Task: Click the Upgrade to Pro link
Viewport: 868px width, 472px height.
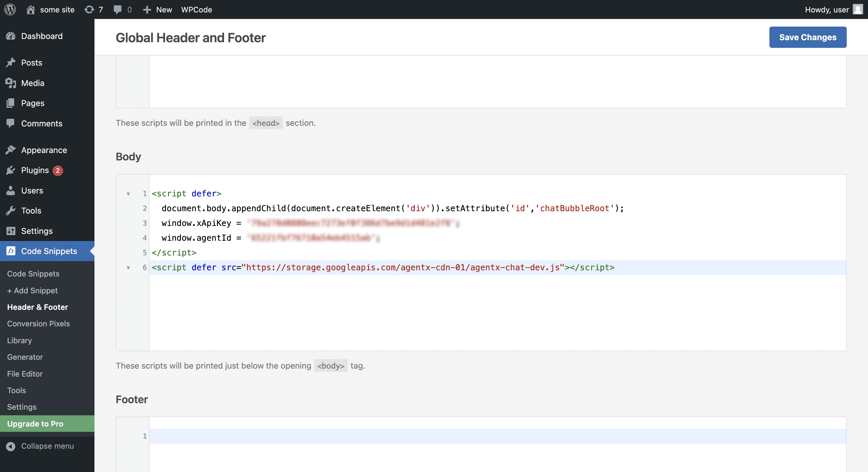Action: [47, 424]
